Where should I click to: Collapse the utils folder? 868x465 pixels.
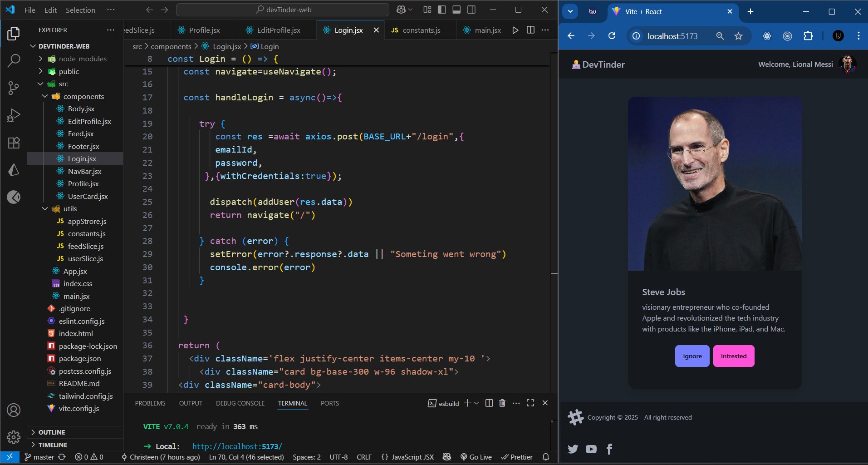(x=75, y=208)
